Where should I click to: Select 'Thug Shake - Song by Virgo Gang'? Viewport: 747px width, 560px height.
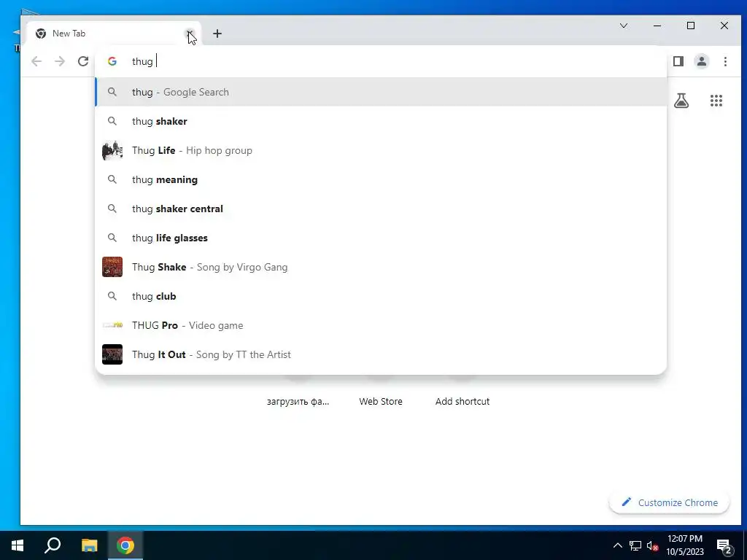pyautogui.click(x=381, y=267)
